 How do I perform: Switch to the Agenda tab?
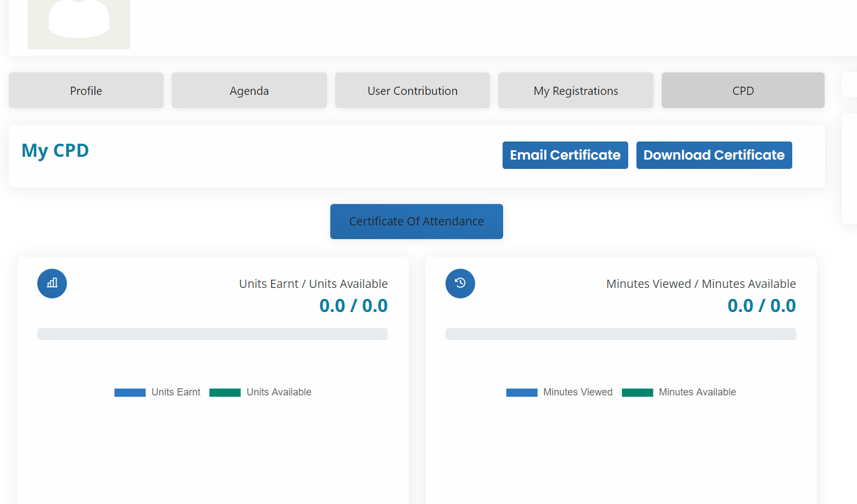click(249, 90)
